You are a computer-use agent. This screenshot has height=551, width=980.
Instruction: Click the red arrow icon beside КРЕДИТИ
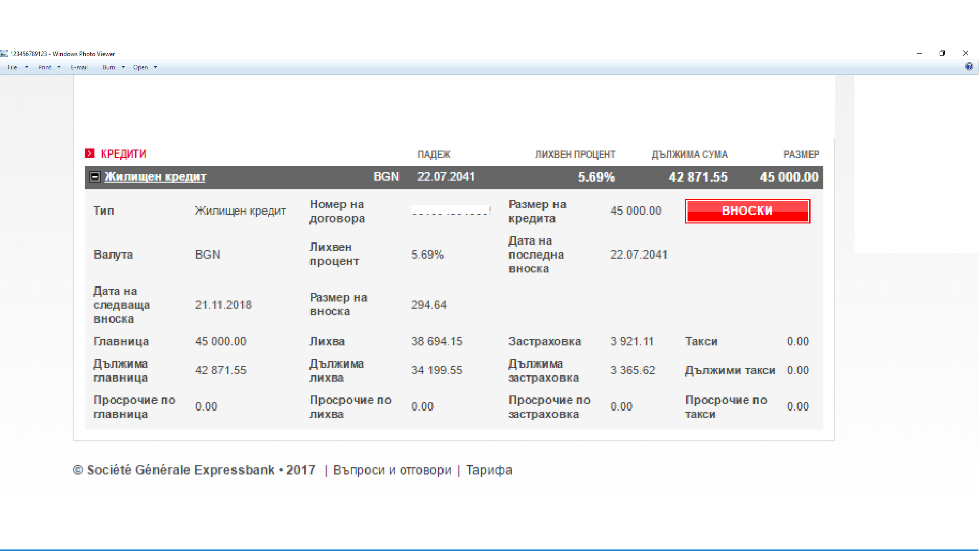click(89, 154)
